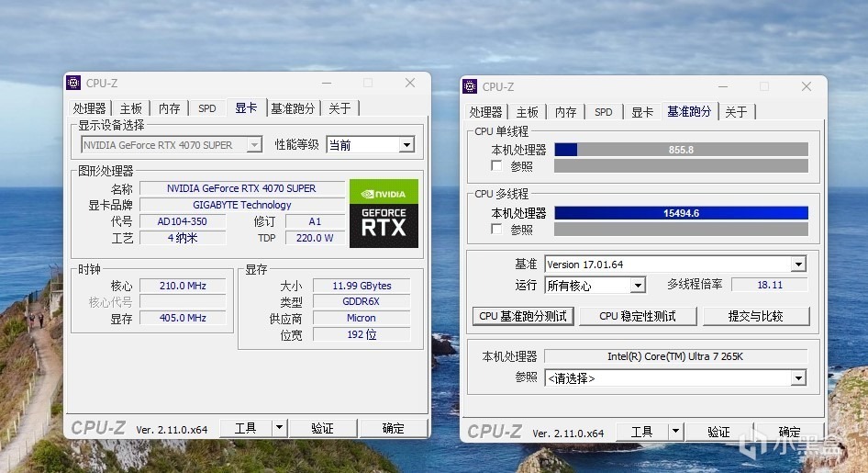This screenshot has width=868, height=473.
Task: Switch to 内存 tab in left window
Action: (170, 108)
